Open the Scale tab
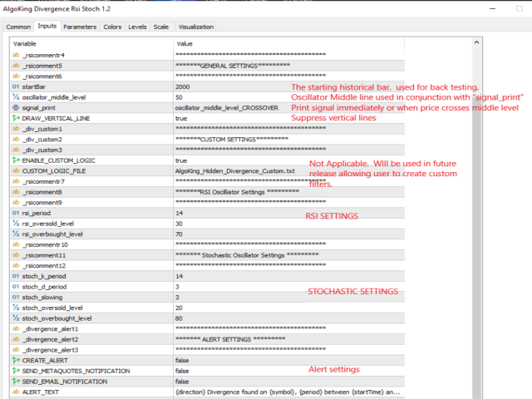Viewport: 532px width, 399px height. (161, 27)
